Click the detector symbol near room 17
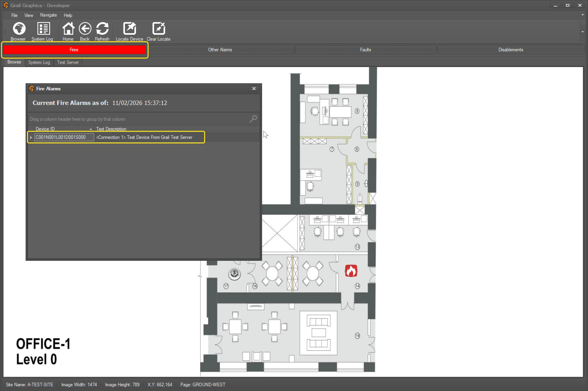The width and height of the screenshot is (588, 391). tap(234, 274)
